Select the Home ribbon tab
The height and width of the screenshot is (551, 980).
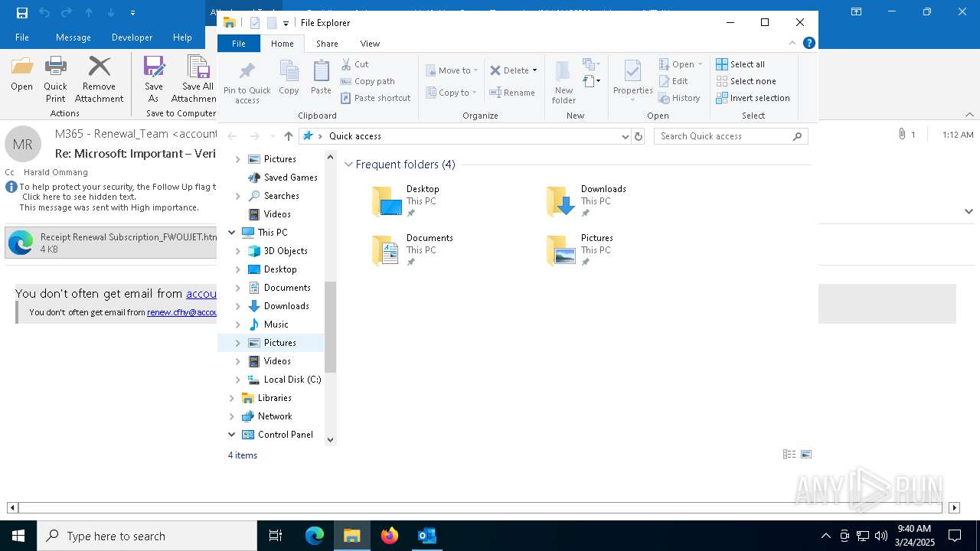click(x=282, y=44)
